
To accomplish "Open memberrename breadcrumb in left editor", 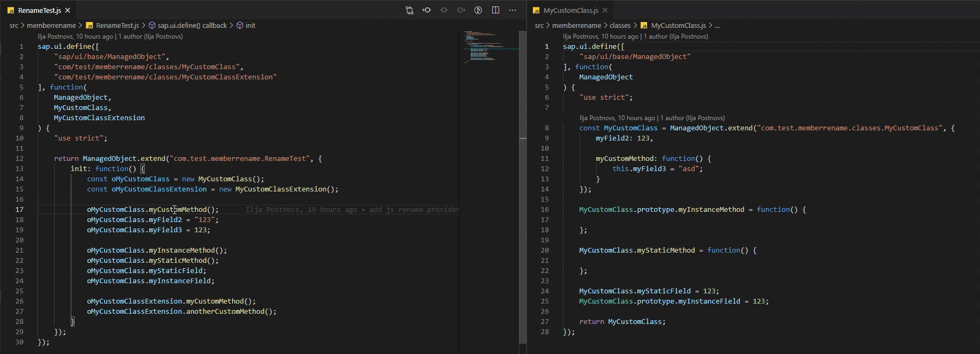I will [x=51, y=25].
